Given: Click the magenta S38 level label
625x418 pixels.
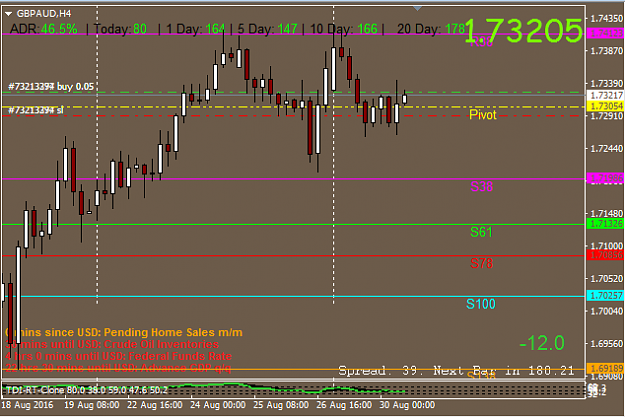Looking at the screenshot, I should tap(482, 186).
